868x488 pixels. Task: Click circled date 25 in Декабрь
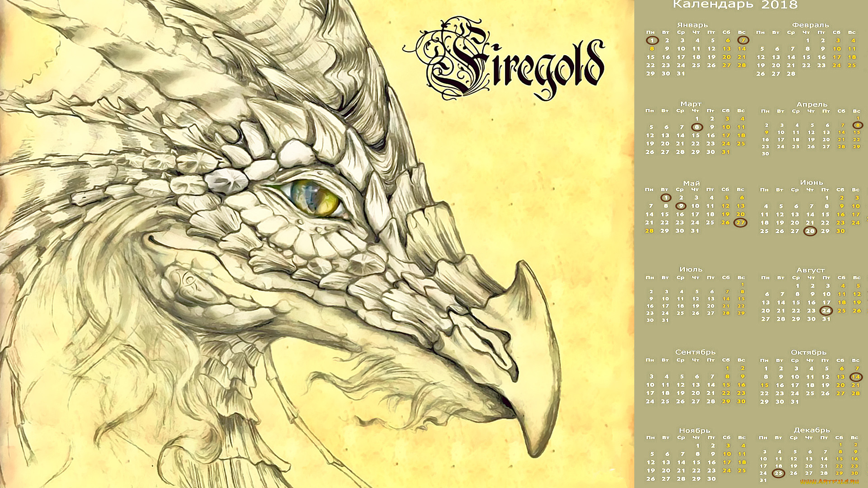778,473
